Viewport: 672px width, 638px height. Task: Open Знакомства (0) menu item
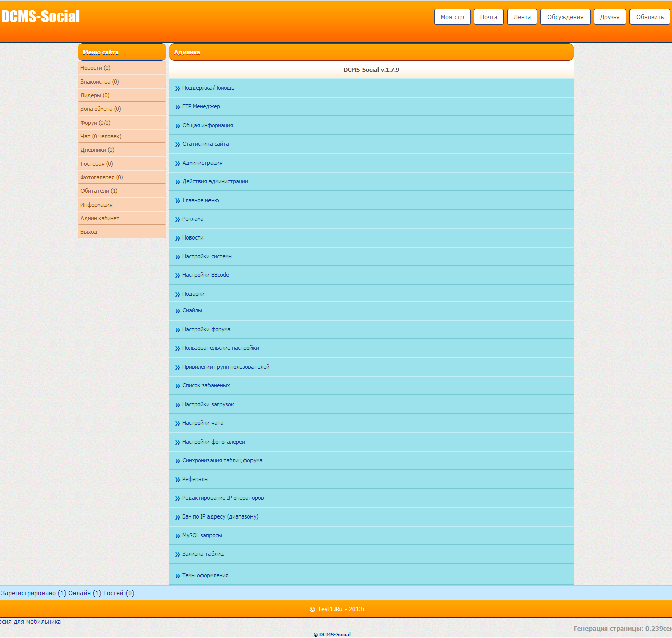pyautogui.click(x=122, y=82)
